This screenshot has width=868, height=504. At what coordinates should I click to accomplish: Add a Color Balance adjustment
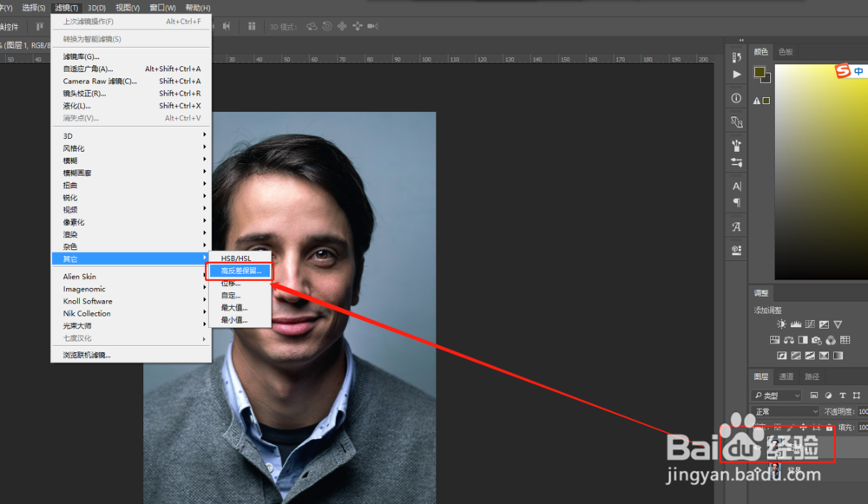(x=789, y=340)
